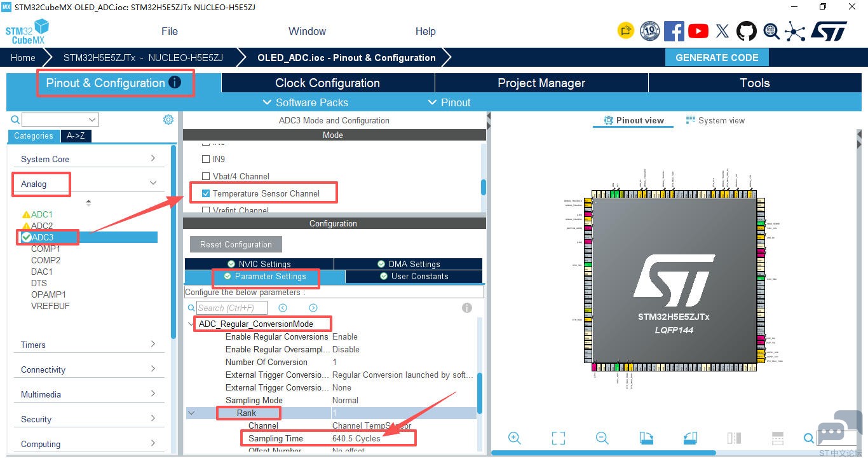This screenshot has height=463, width=868.
Task: Go to previous parameter search result
Action: (283, 308)
